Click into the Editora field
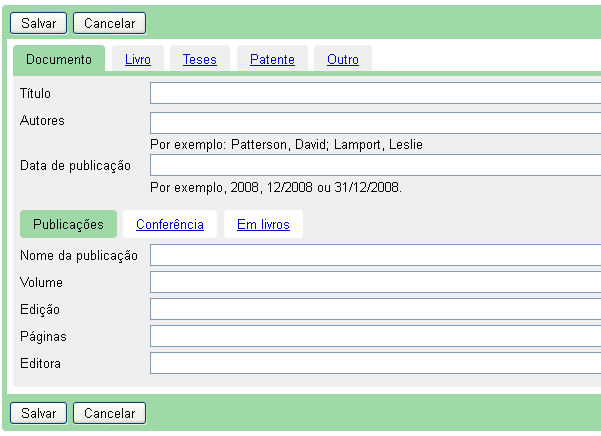 point(375,363)
